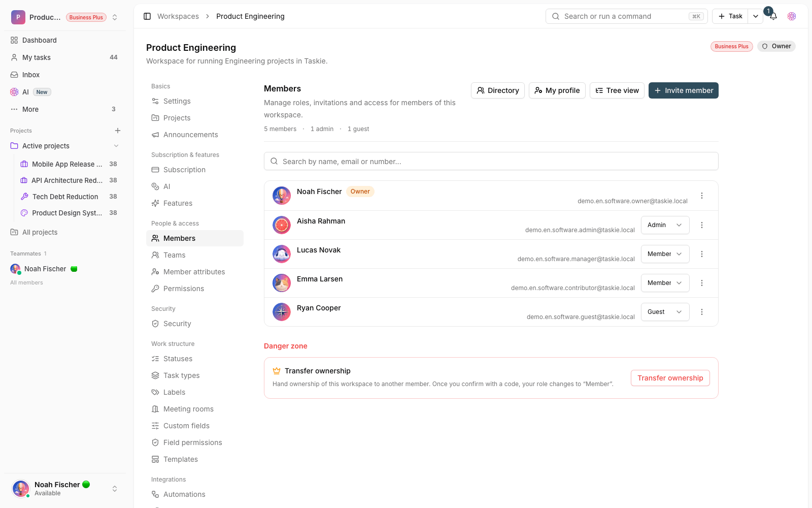The width and height of the screenshot is (812, 508).
Task: Open more options for Emma Larsen row
Action: pos(702,283)
